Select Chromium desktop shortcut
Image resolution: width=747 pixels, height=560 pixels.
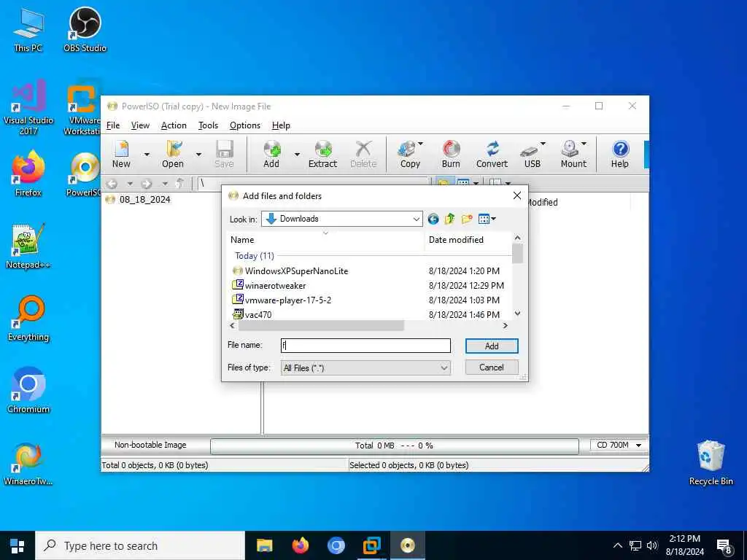coord(28,391)
